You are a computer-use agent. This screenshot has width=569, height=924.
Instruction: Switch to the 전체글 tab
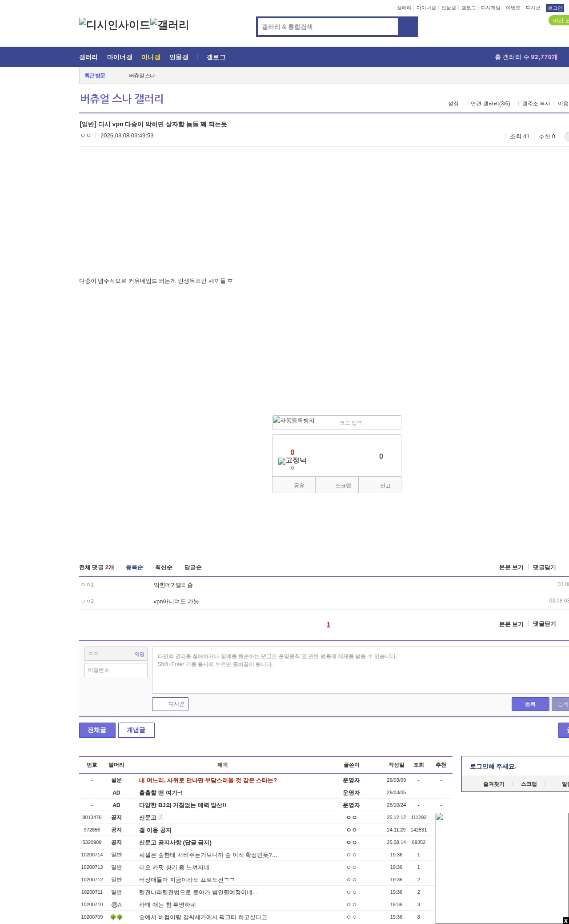pyautogui.click(x=97, y=730)
